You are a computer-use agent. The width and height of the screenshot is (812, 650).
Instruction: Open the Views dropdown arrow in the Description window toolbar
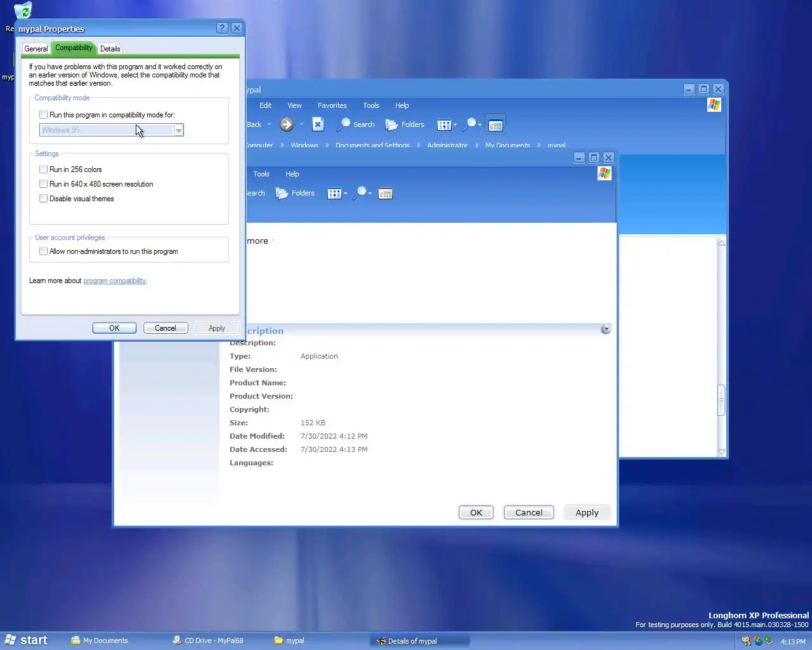point(345,194)
